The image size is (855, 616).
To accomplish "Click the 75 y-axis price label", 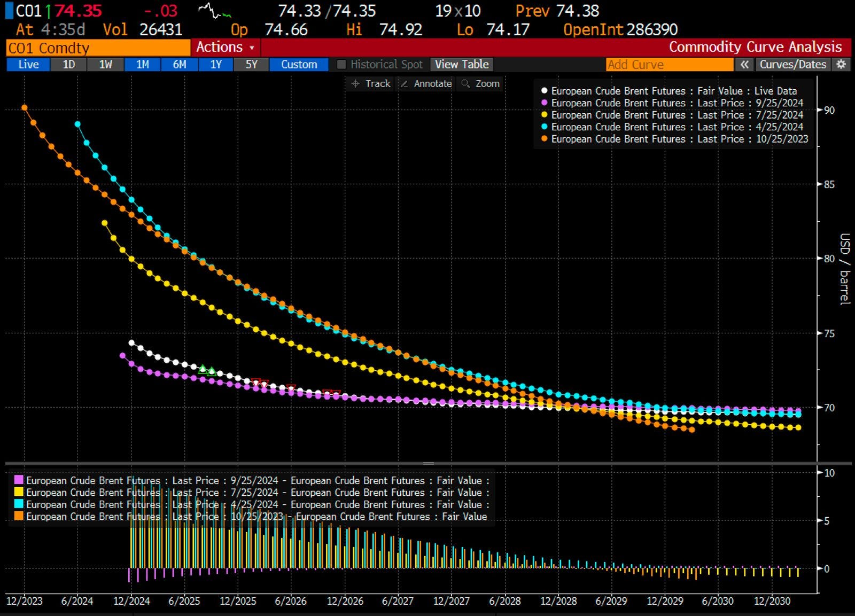I will [x=829, y=333].
